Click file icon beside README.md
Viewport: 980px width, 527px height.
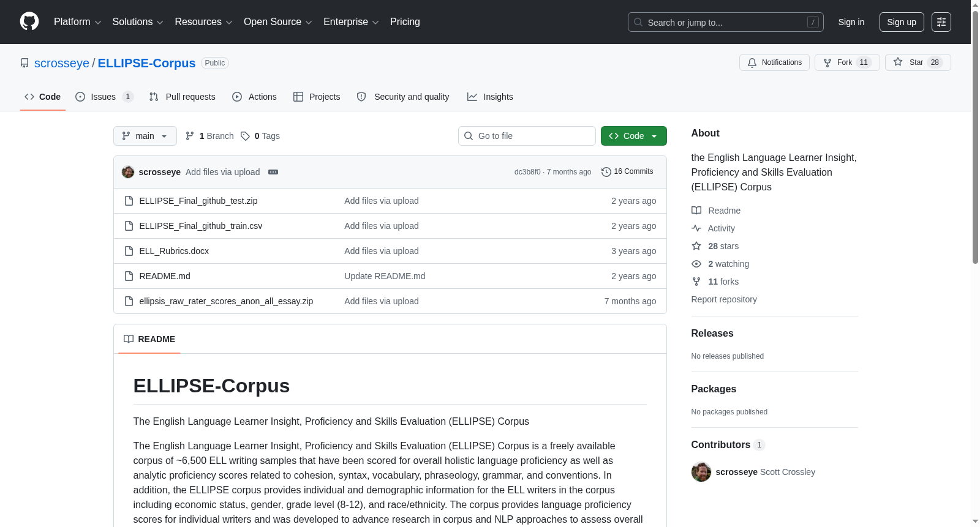129,276
